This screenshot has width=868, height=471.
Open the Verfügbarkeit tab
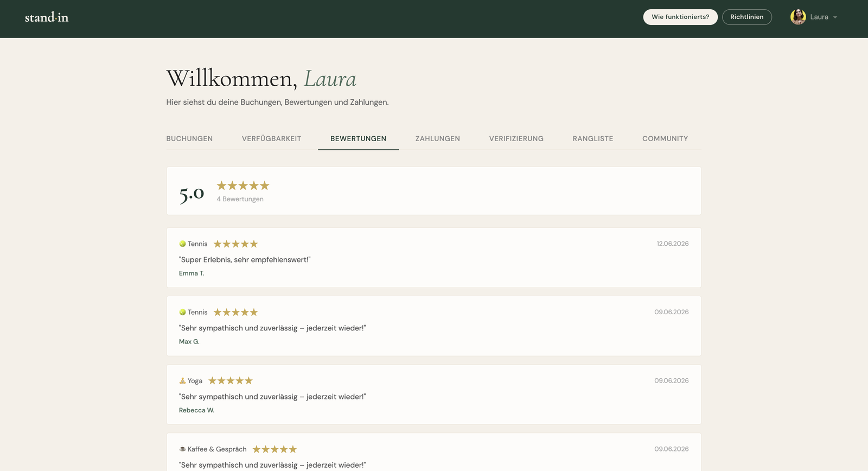pos(271,139)
